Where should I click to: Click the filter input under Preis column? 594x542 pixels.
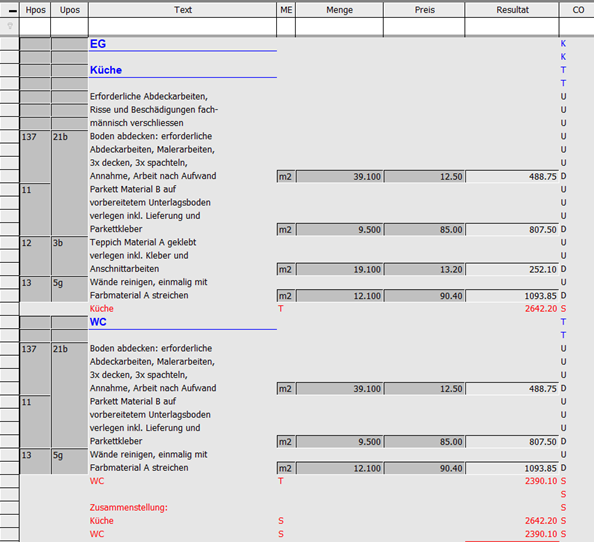424,27
